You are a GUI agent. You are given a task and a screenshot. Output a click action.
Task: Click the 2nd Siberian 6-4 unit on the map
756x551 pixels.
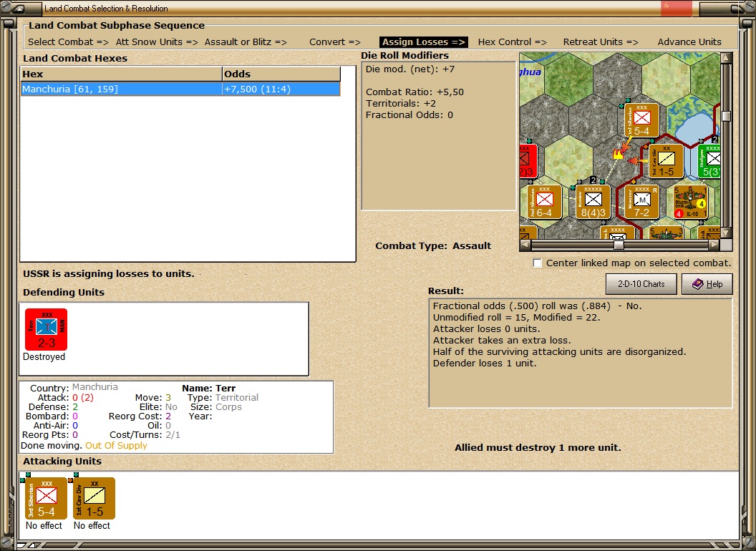click(544, 202)
